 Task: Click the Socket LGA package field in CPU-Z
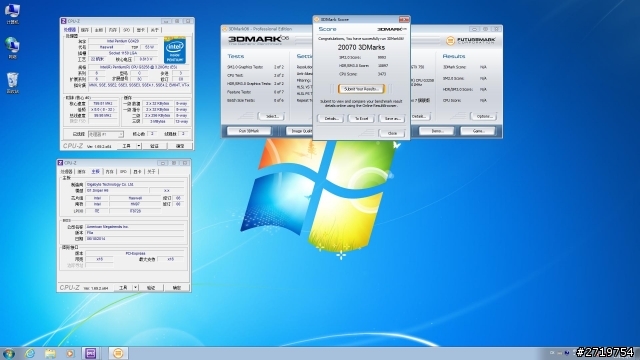point(123,53)
